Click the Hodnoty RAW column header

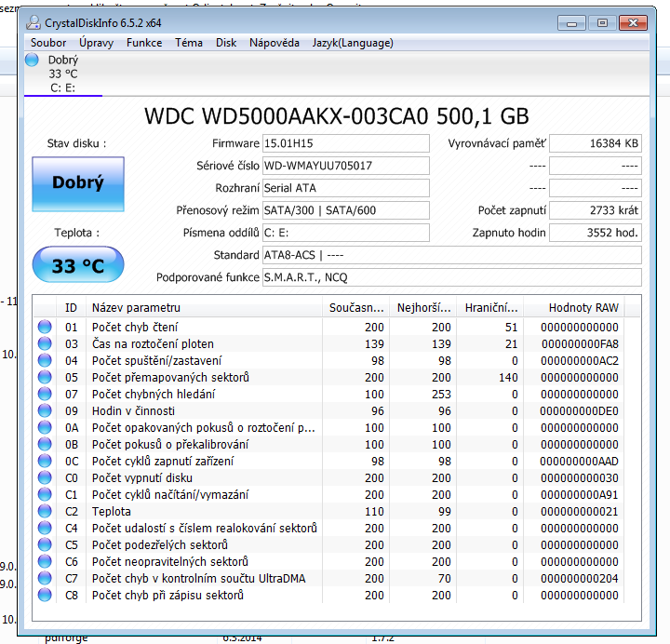coord(583,308)
